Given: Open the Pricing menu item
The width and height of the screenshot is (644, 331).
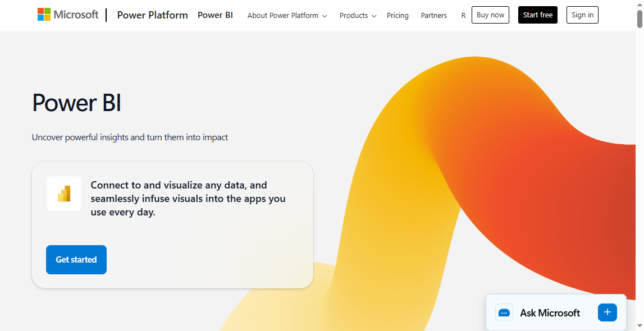Looking at the screenshot, I should pos(398,16).
